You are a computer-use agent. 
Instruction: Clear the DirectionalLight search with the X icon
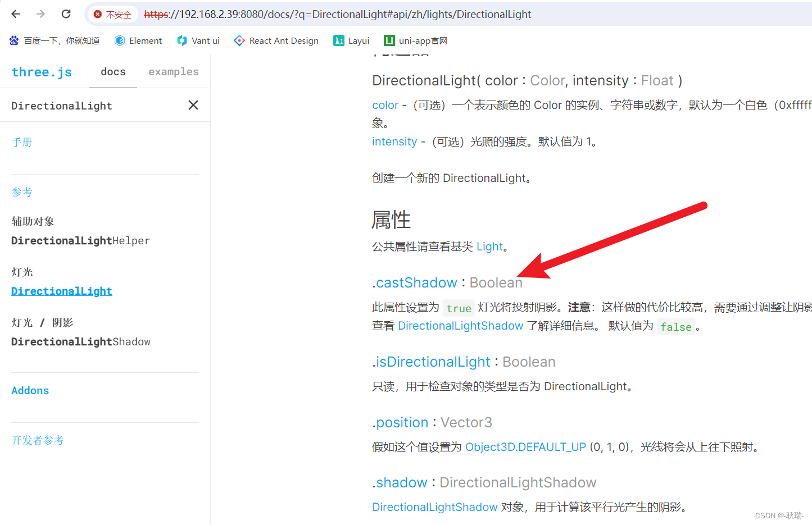193,105
